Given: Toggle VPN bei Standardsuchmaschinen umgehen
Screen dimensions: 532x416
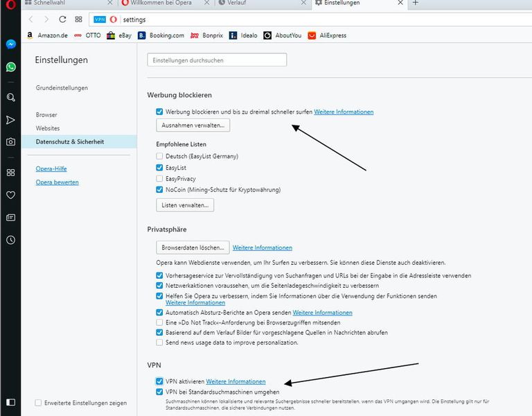Looking at the screenshot, I should point(159,392).
